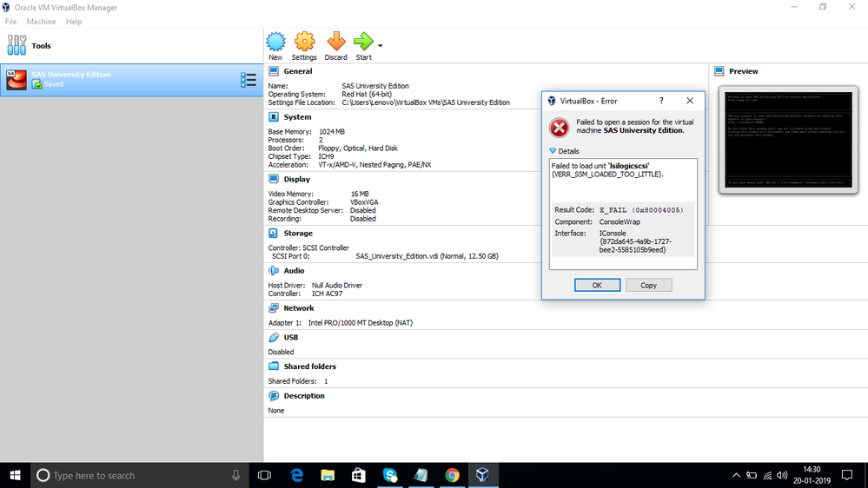Click the 'Intel PRO/1000 MT Desktop (NAT)' text

point(361,322)
